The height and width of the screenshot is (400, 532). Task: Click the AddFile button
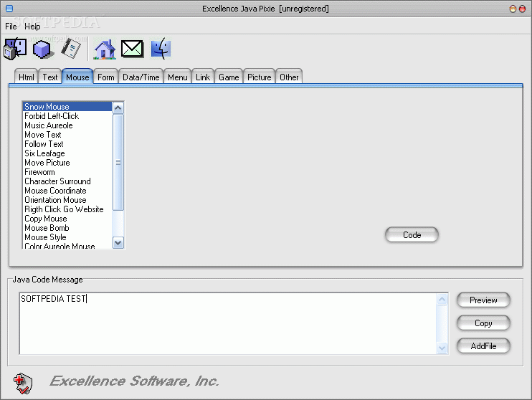pos(483,346)
